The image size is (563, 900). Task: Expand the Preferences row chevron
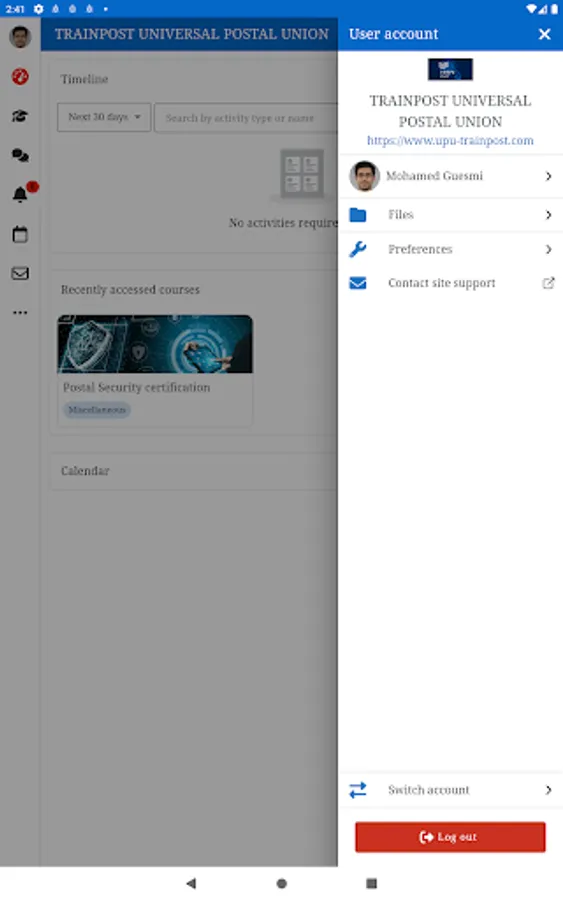[x=549, y=249]
